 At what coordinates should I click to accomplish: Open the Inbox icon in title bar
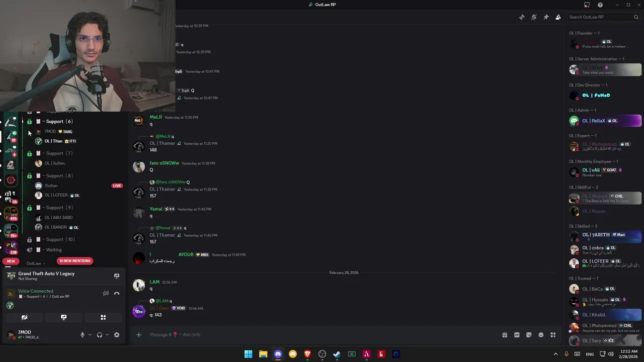coord(587,5)
